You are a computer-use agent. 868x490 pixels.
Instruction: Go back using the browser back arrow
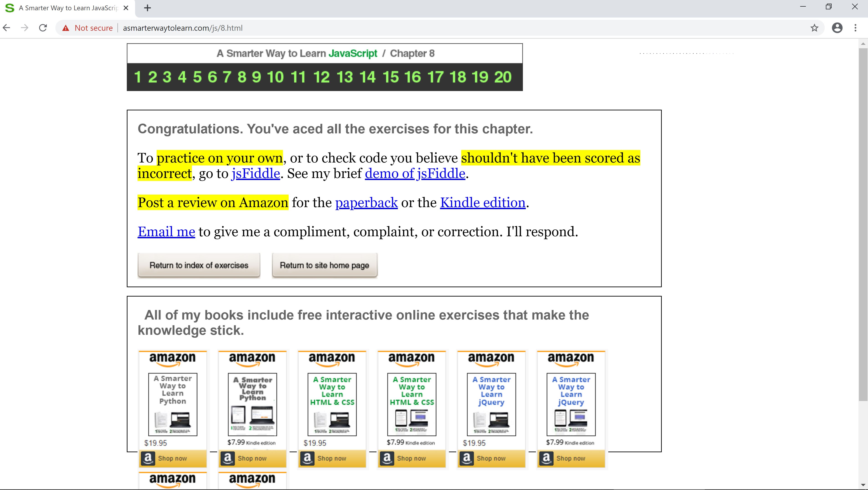coord(7,28)
